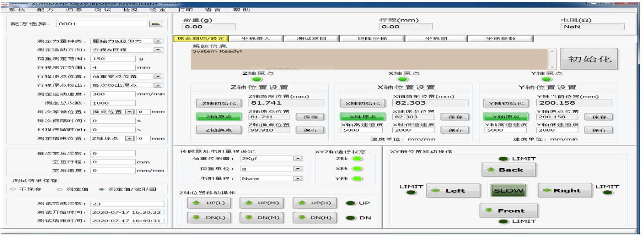644x238 pixels.
Task: Switch to the 坐标图 tab
Action: coord(436,39)
